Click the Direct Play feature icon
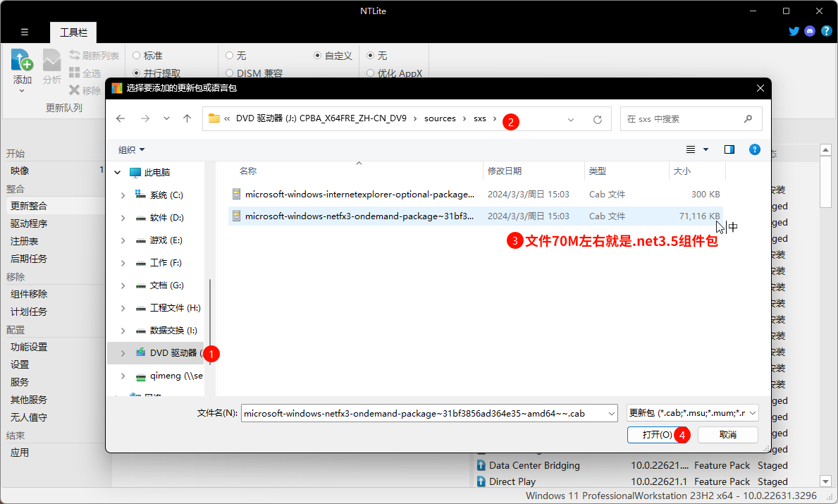 (x=481, y=481)
